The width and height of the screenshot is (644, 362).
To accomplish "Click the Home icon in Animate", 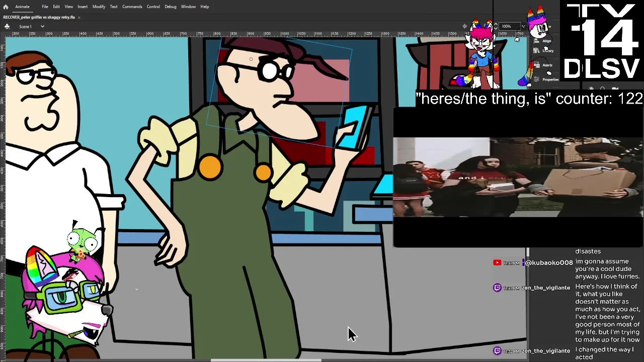I will click(6, 7).
